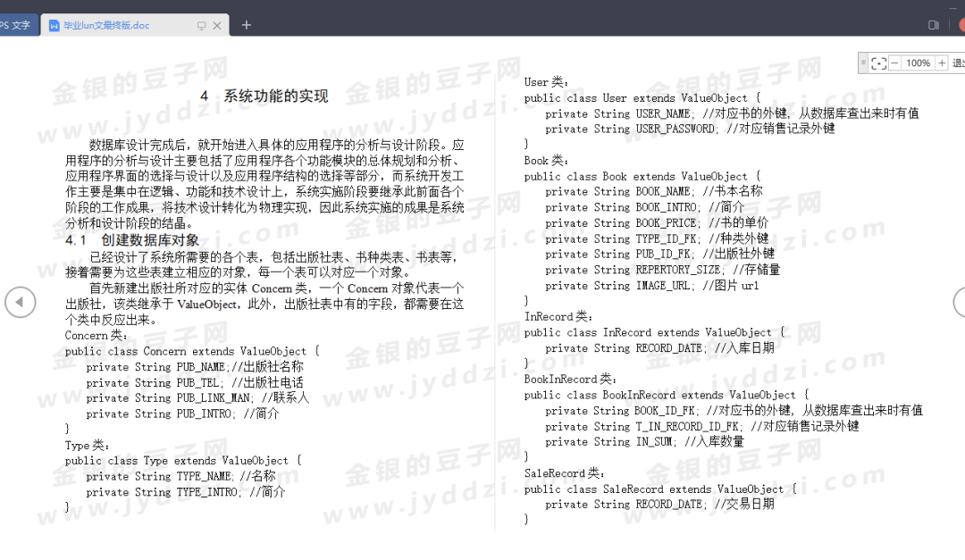Click the 'private String PUB_LINK_MAN' line

tap(197, 398)
